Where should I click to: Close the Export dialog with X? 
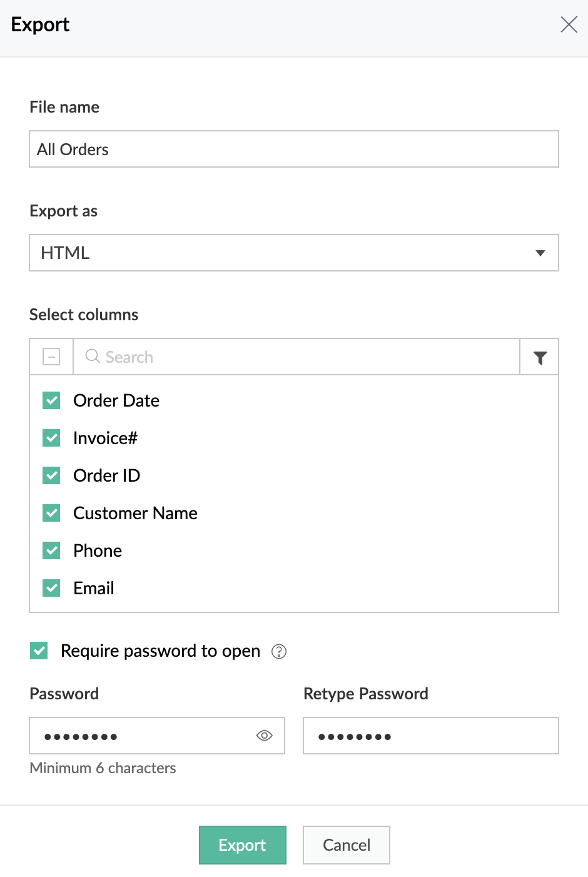point(569,25)
